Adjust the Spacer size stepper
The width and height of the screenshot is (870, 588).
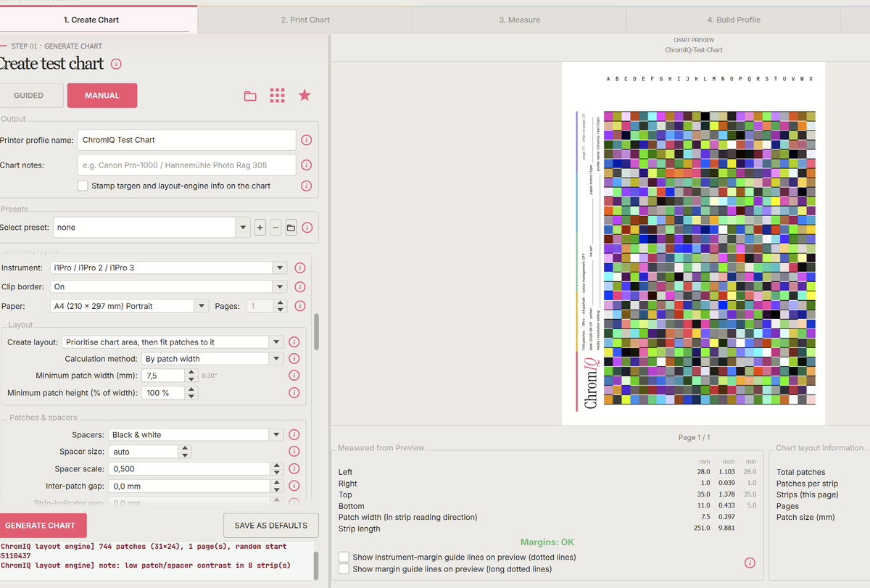click(x=186, y=452)
